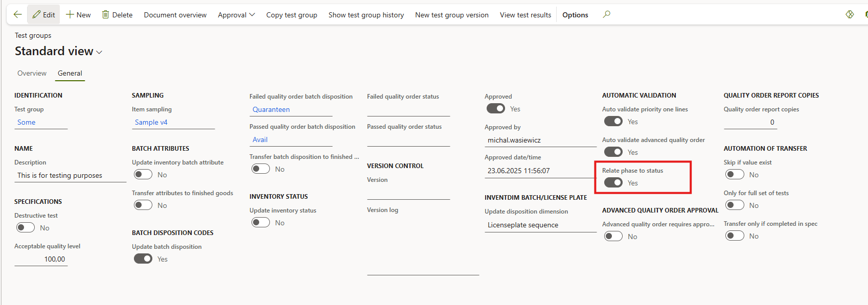Disable the Relate phase to status toggle
This screenshot has width=868, height=305.
tap(613, 183)
